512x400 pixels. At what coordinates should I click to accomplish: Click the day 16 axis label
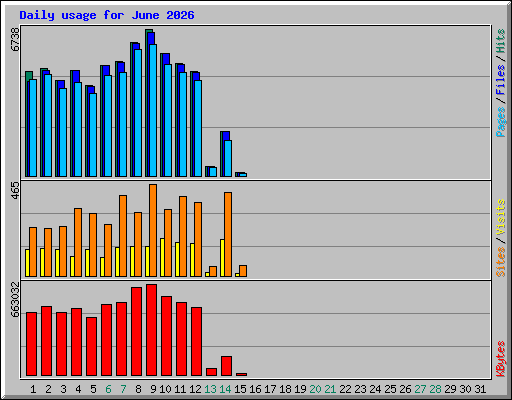pos(255,389)
